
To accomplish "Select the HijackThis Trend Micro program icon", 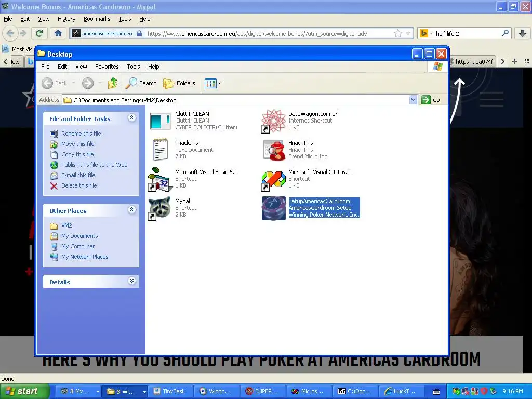I will pos(273,150).
